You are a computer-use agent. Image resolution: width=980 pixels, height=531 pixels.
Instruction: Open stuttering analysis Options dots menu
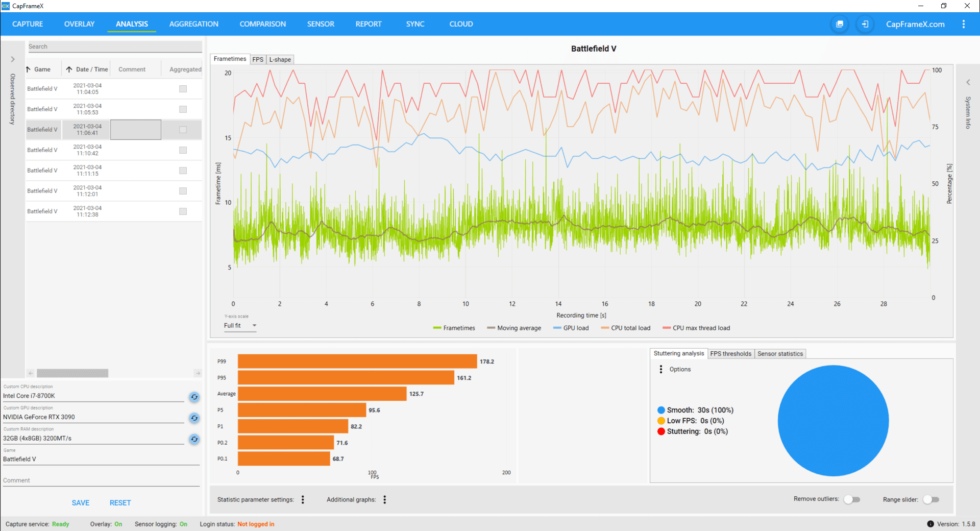(661, 369)
